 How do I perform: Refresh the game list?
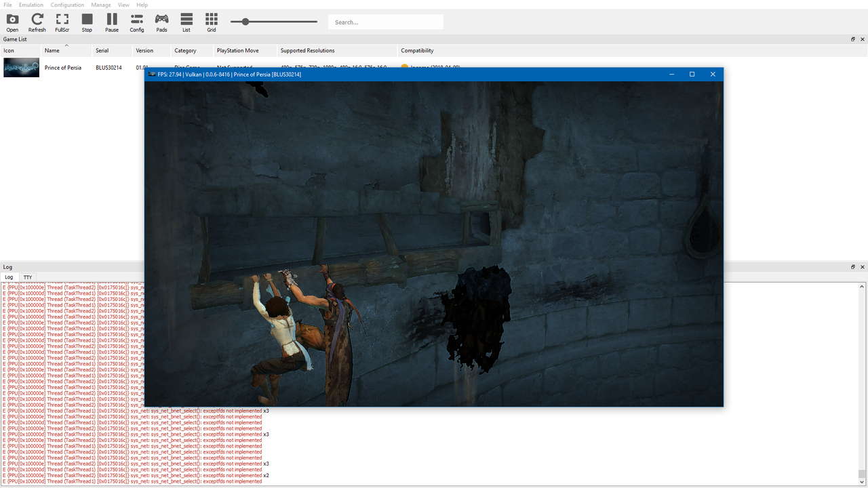37,22
